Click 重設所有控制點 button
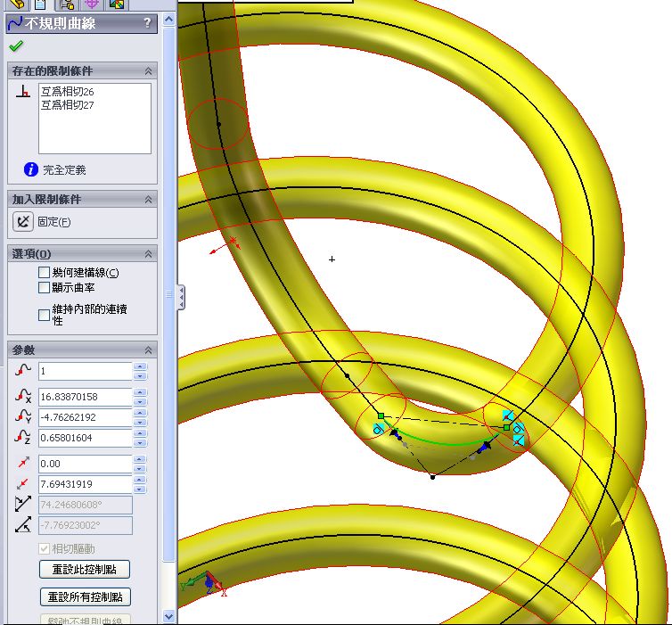Screen dimensions: 672x625 (86, 596)
